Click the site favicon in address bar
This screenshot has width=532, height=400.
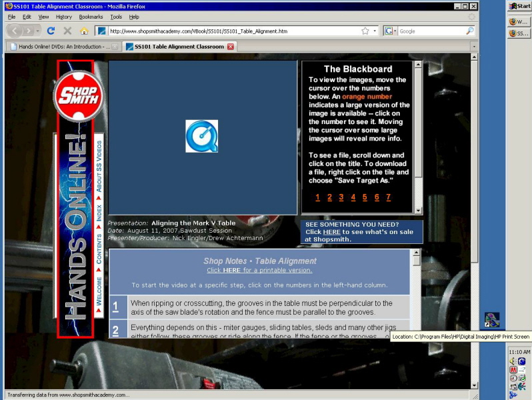point(101,31)
